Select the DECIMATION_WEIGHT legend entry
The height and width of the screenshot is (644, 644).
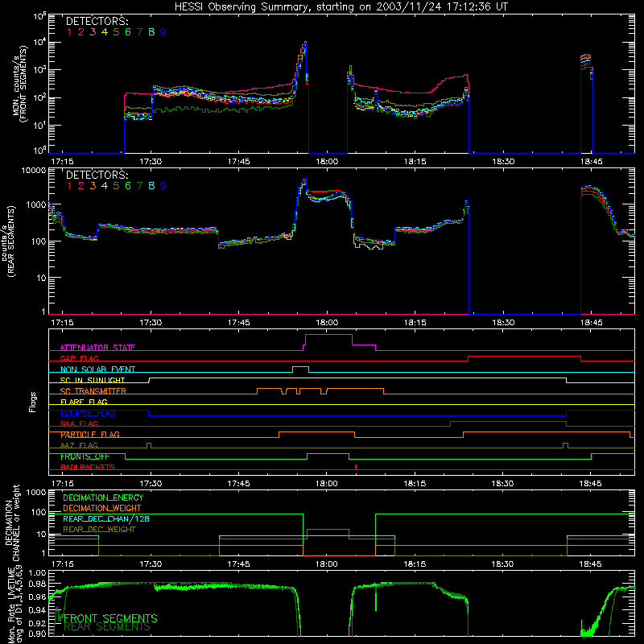click(102, 508)
